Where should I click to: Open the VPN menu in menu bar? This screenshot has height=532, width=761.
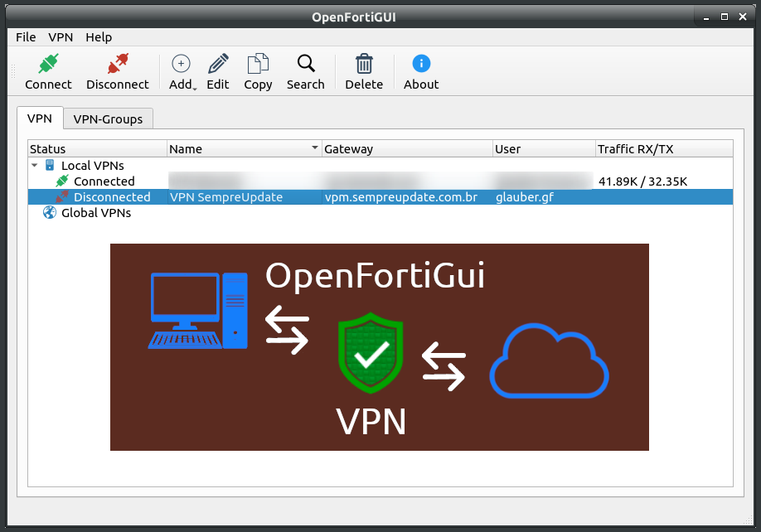[61, 37]
